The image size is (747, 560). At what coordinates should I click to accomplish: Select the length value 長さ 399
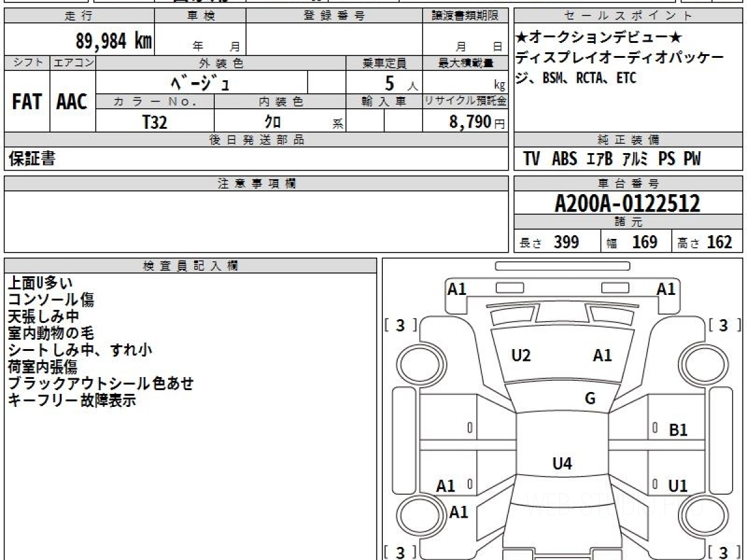pos(550,242)
